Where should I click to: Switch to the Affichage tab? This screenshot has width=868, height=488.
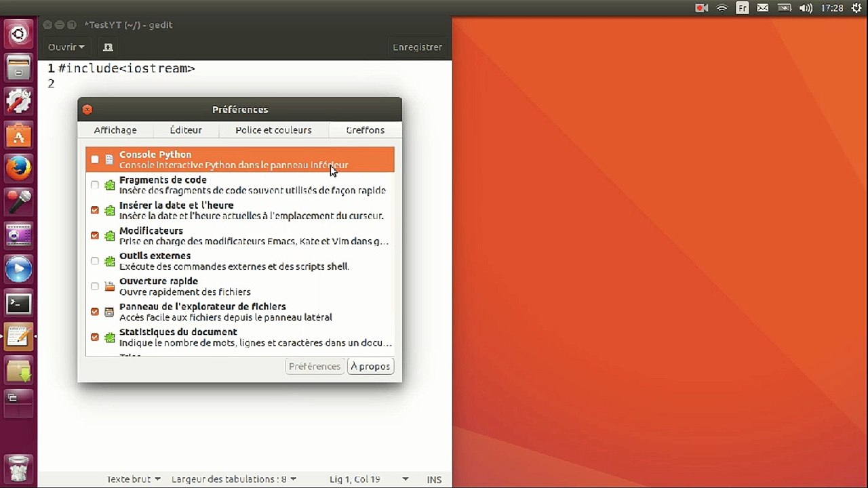[x=115, y=130]
